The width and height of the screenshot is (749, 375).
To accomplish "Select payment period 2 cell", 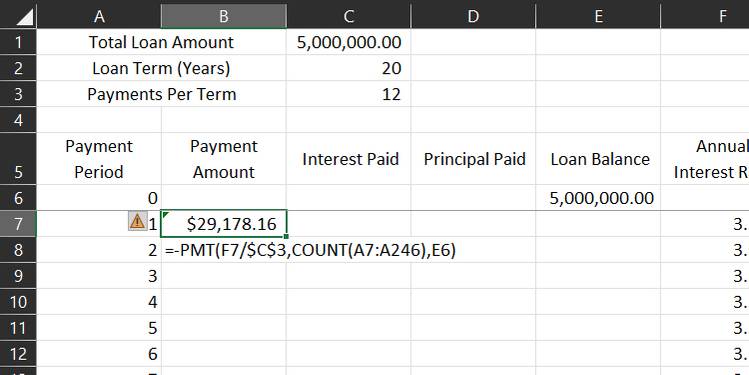I will tap(99, 250).
